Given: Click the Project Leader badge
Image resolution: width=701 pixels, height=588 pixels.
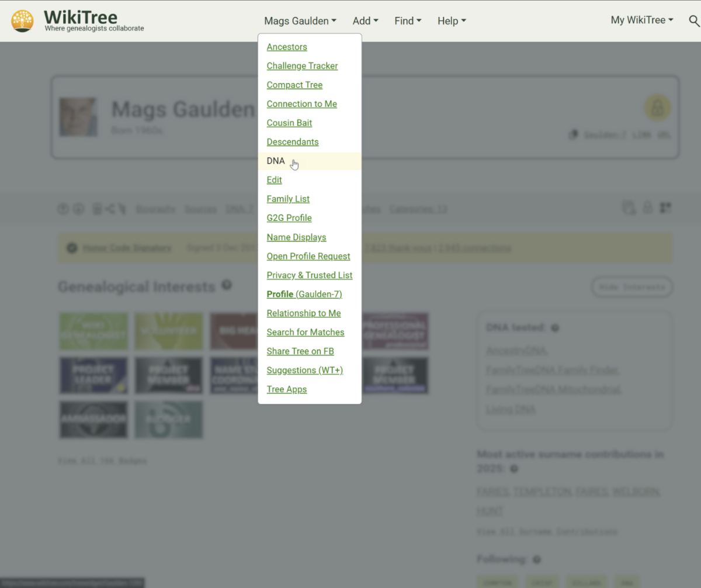Looking at the screenshot, I should (93, 375).
